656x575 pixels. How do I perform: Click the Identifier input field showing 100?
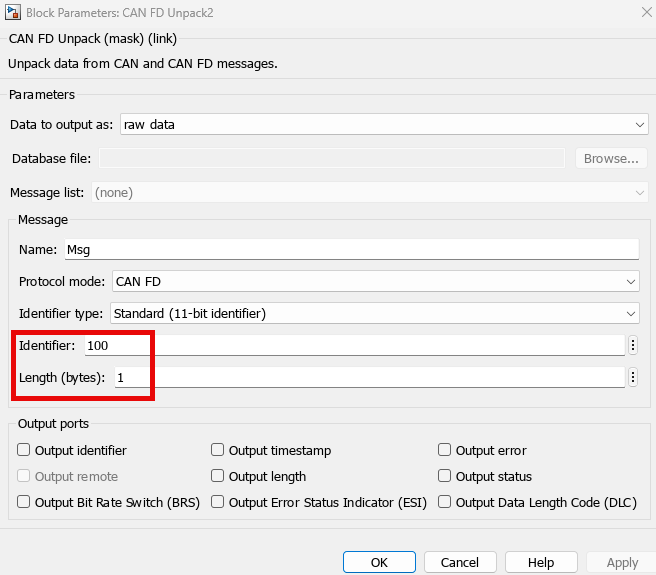(354, 345)
